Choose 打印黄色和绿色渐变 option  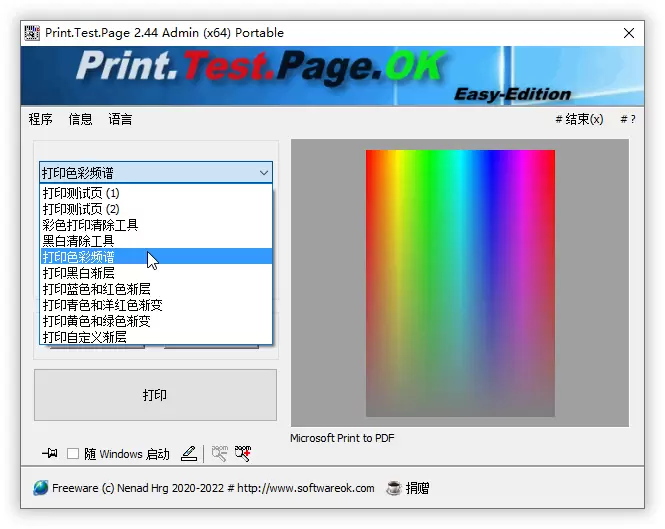(x=156, y=321)
